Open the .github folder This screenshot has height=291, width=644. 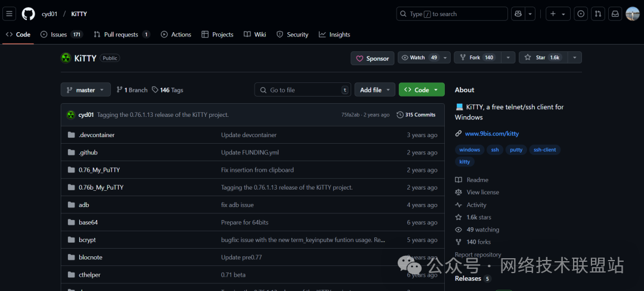(x=88, y=152)
